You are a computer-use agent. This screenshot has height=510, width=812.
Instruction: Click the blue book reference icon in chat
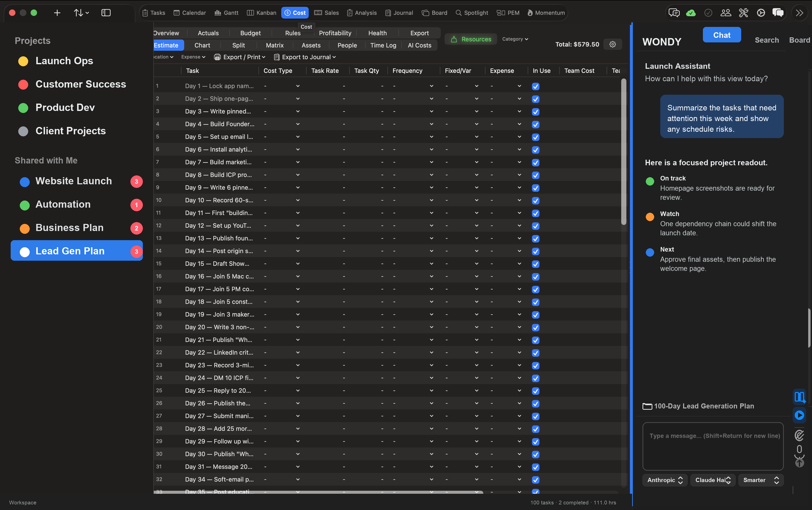799,397
